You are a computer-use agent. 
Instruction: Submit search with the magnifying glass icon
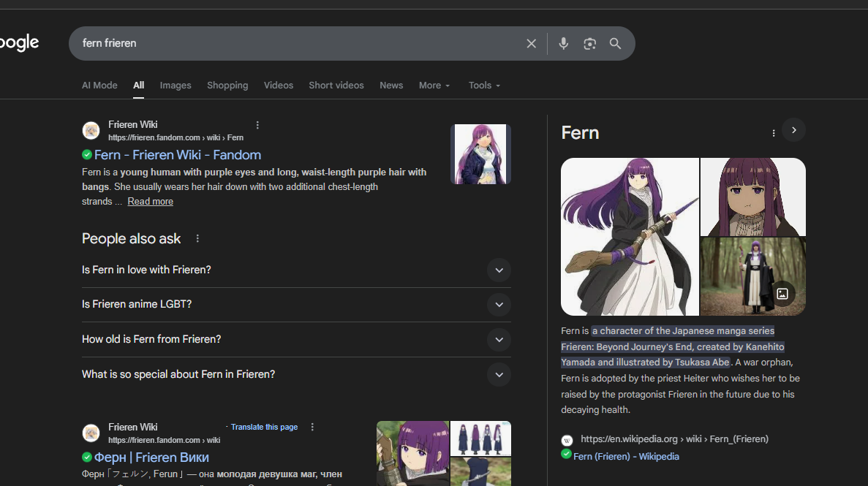[x=615, y=43]
